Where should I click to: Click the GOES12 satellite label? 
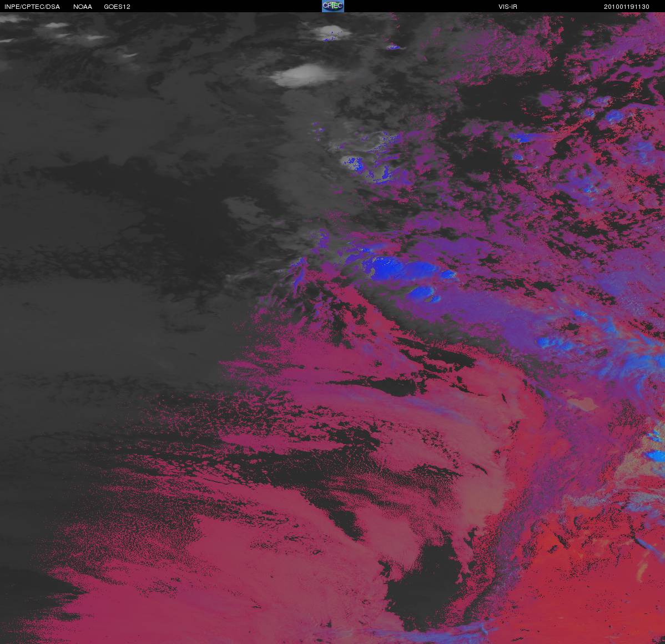pos(117,7)
